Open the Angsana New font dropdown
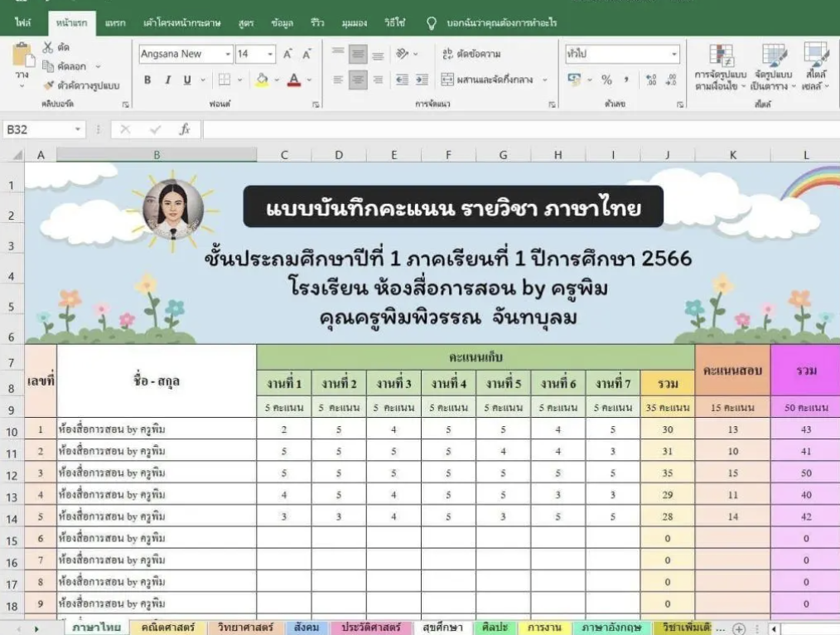 (186, 54)
